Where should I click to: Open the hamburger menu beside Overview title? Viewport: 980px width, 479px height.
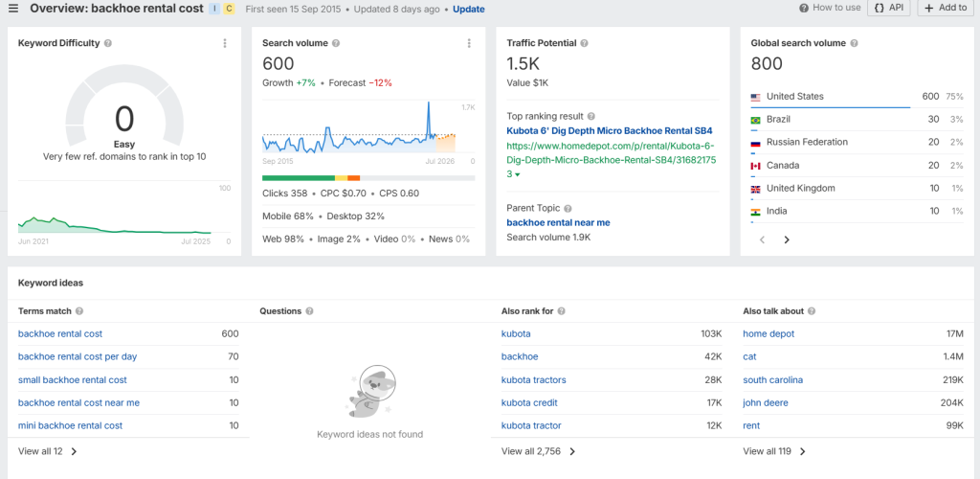(x=13, y=8)
